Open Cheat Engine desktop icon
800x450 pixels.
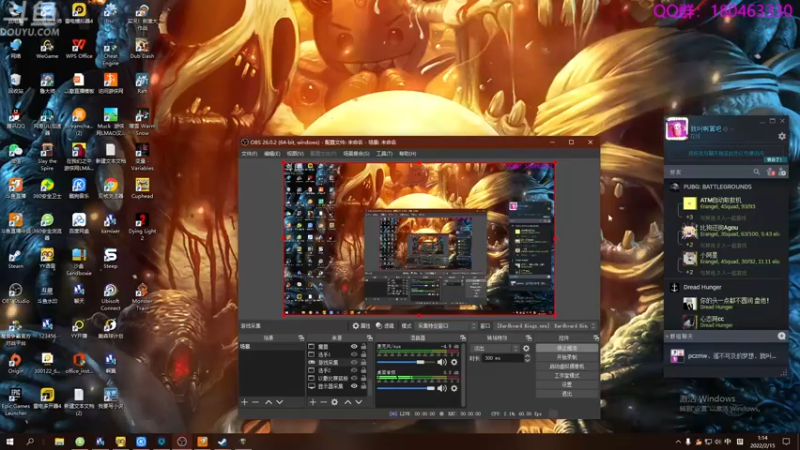pyautogui.click(x=110, y=53)
